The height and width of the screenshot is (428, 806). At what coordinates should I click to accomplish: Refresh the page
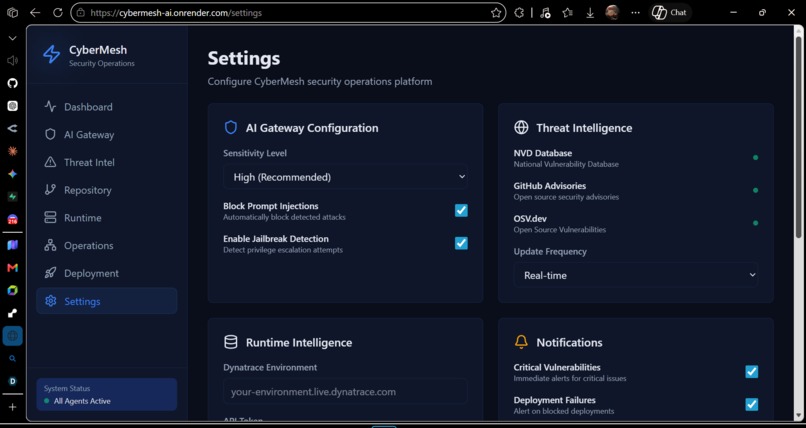[x=58, y=13]
